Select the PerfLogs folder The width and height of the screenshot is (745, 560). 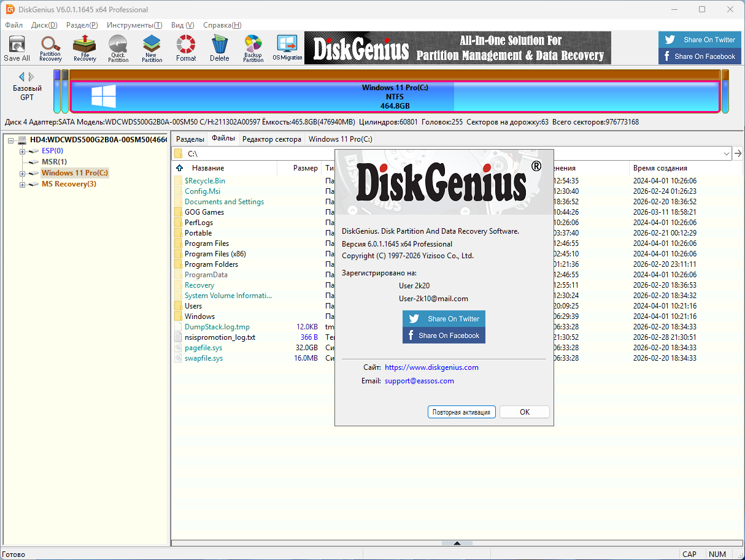(199, 223)
